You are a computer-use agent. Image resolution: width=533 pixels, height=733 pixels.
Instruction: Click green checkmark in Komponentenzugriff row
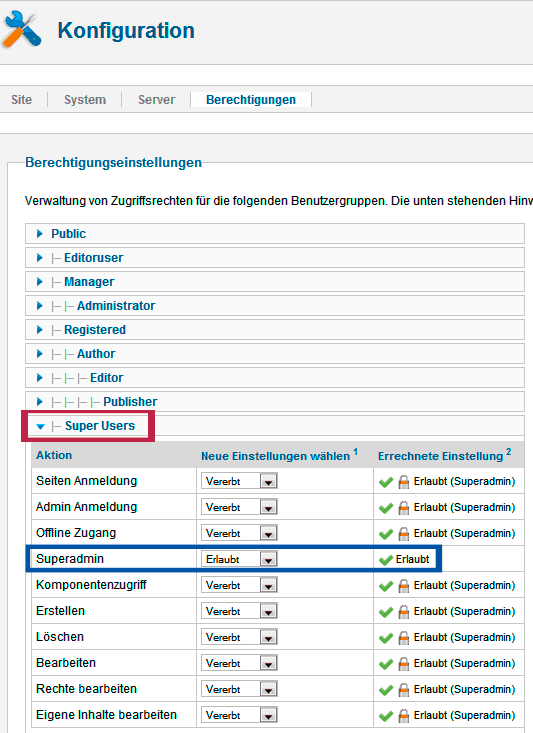pos(386,586)
